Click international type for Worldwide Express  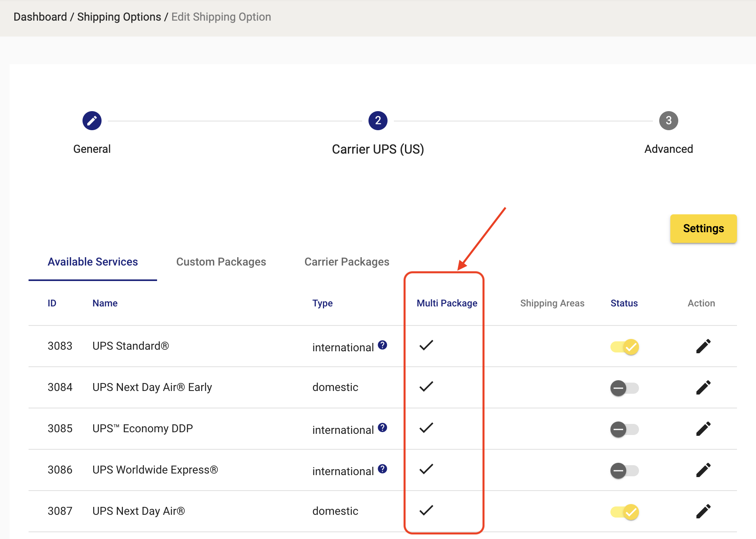(x=343, y=472)
